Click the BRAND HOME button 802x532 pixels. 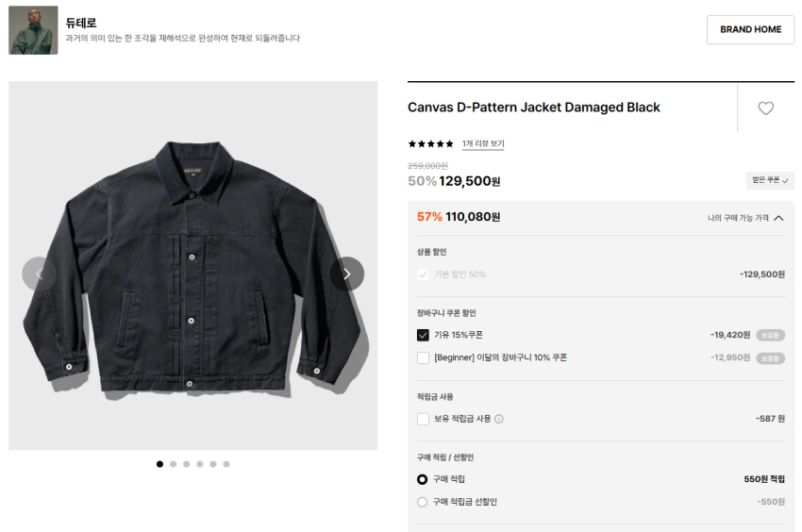point(750,29)
